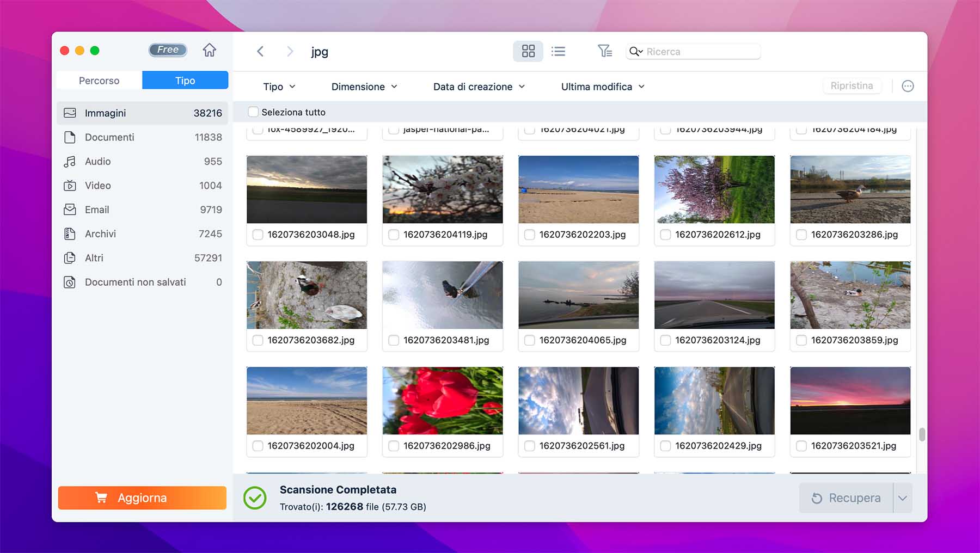Image resolution: width=980 pixels, height=553 pixels.
Task: Select the Archivi category
Action: coord(143,234)
